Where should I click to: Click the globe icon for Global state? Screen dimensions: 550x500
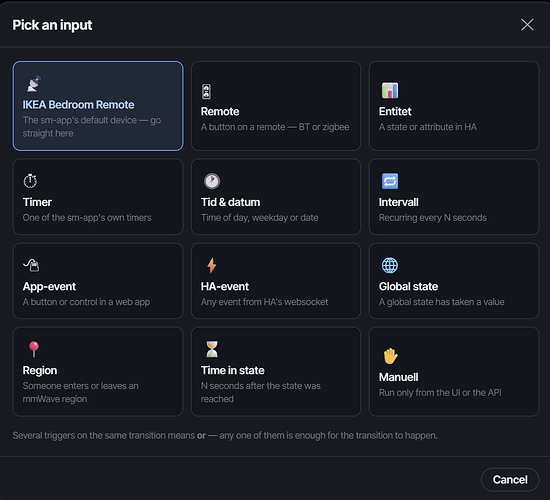390,265
